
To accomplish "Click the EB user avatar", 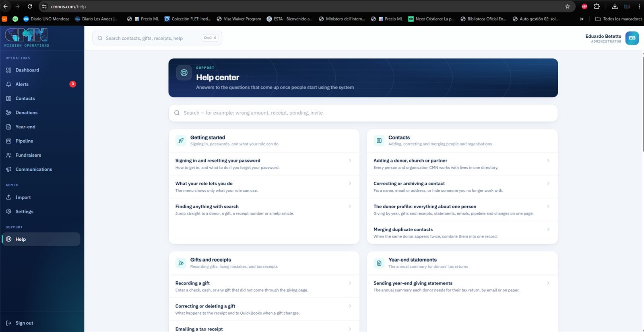I will click(x=632, y=38).
